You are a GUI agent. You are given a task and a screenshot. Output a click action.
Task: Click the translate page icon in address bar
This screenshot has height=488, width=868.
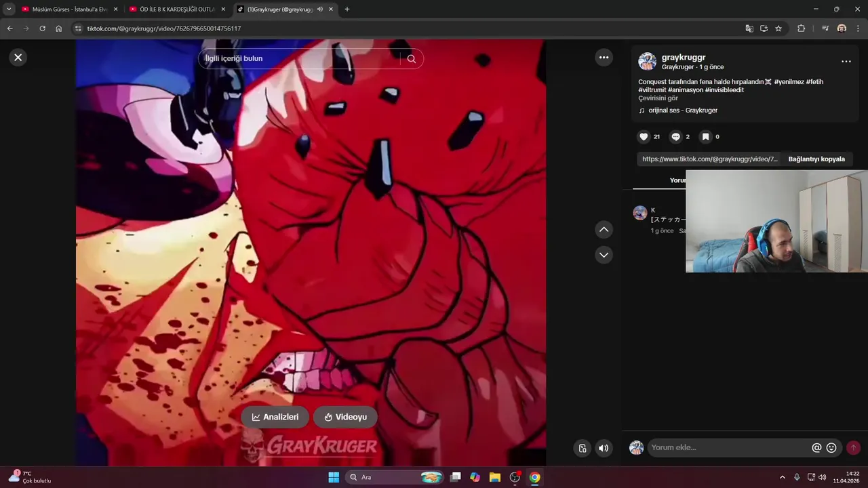749,28
